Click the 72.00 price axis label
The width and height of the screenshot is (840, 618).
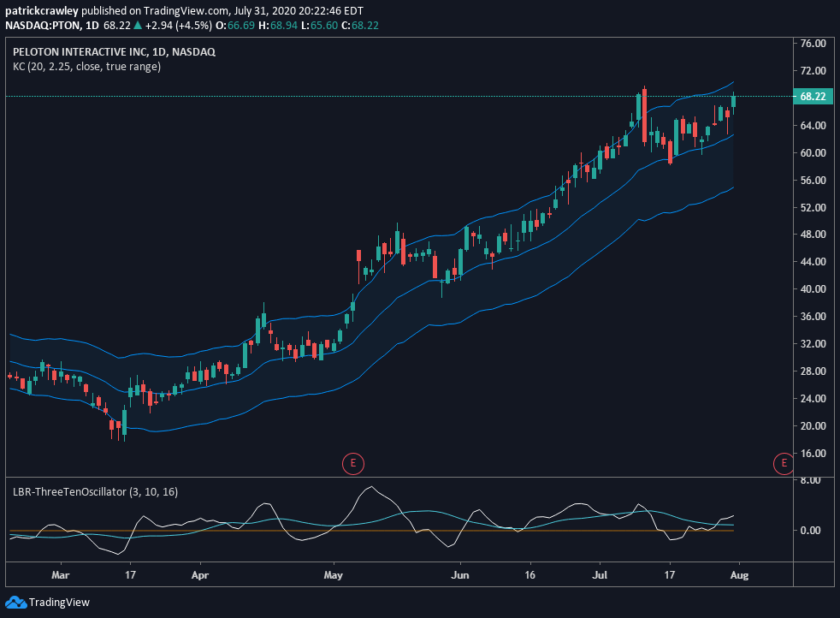[x=813, y=71]
